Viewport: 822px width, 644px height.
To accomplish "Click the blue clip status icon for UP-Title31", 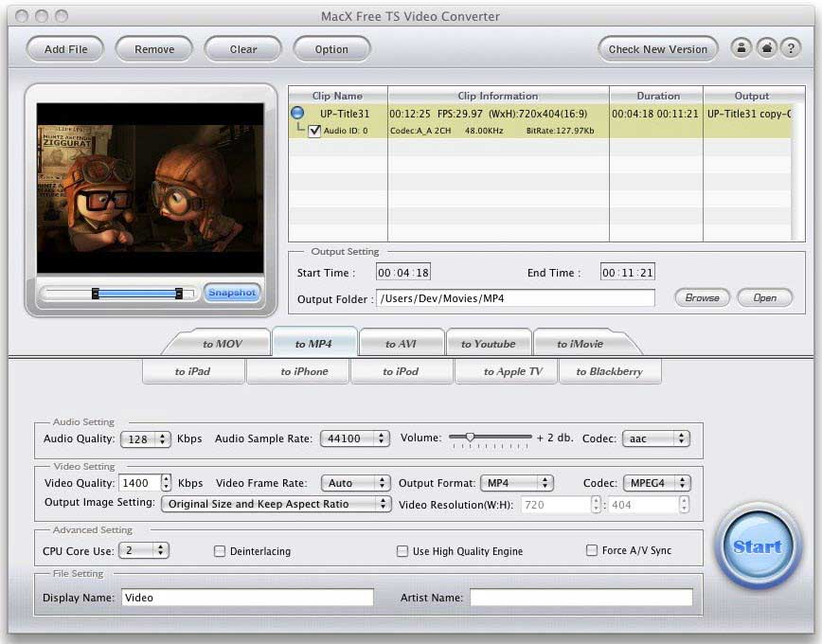I will tap(297, 113).
